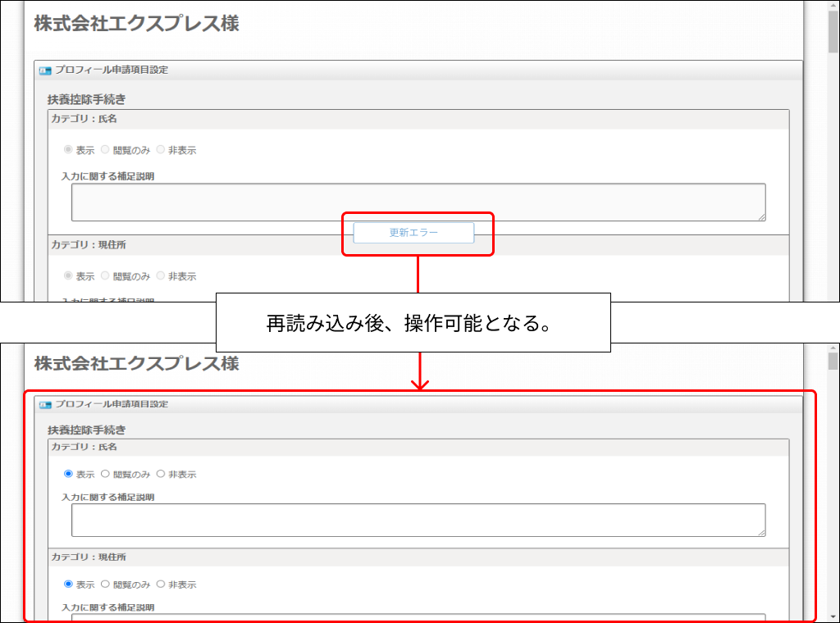This screenshot has height=623, width=840.
Task: Select 表示 radio for 氏名 in the bottom screenshot
Action: 68,474
